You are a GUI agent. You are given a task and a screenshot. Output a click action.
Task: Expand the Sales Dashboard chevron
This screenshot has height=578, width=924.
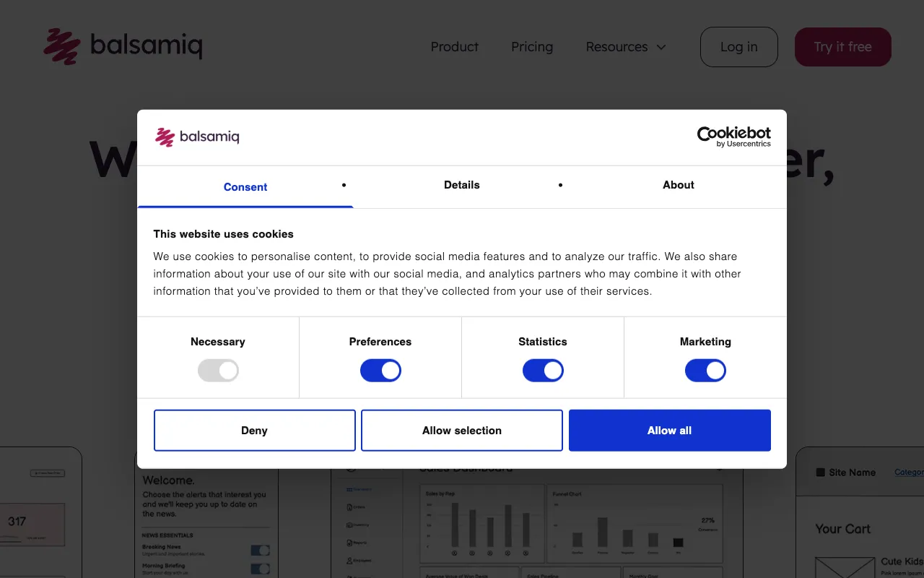[719, 468]
